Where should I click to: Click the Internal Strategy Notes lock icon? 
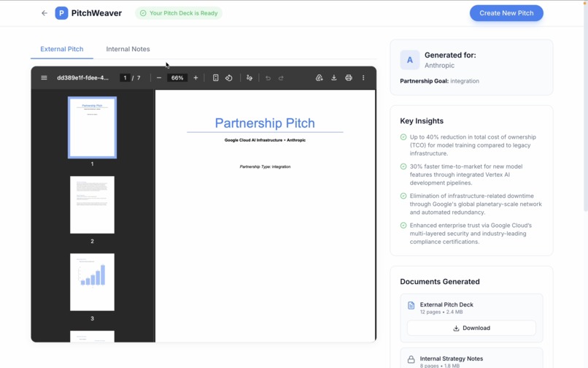[411, 359]
